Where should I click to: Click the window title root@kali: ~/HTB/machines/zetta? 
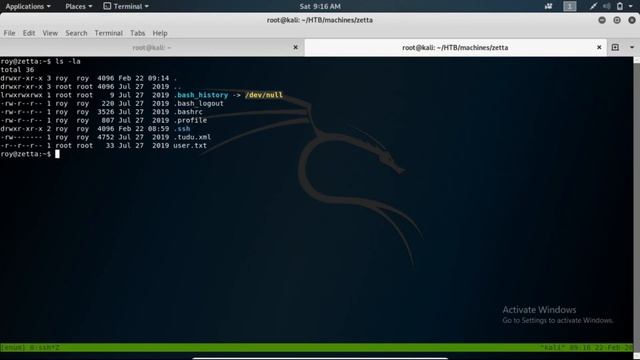tap(320, 20)
